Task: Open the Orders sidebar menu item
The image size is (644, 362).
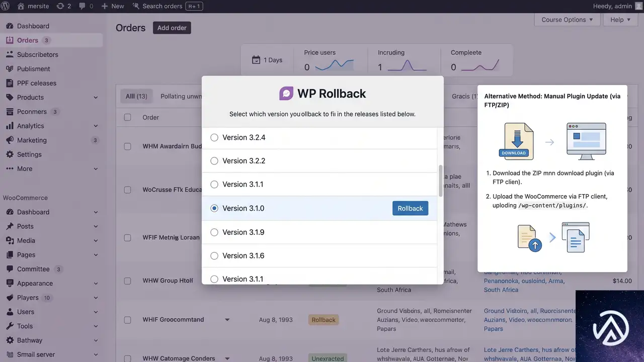Action: coord(52,40)
